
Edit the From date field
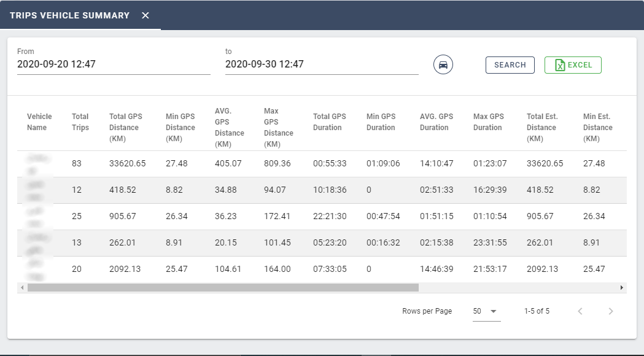[114, 64]
